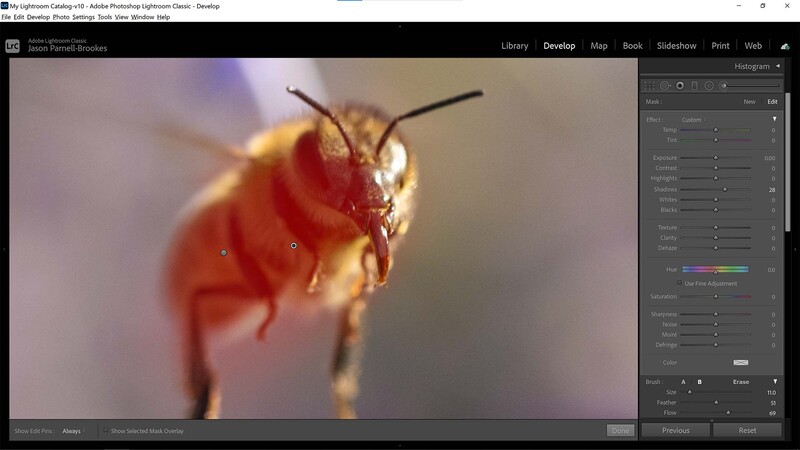
Task: Select the Radial Filter tool
Action: click(709, 86)
